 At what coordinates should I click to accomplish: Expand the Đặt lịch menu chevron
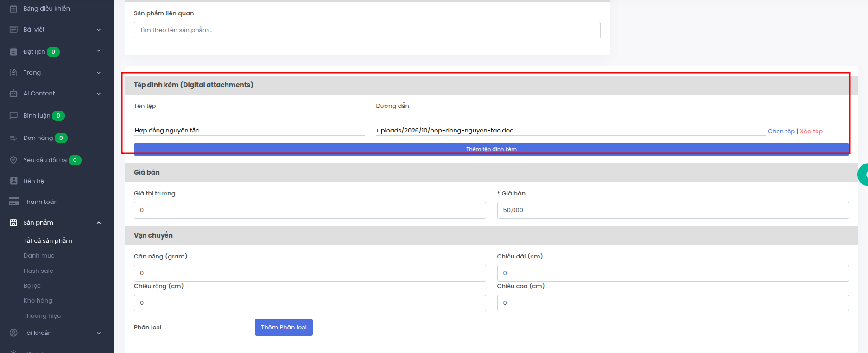[99, 50]
